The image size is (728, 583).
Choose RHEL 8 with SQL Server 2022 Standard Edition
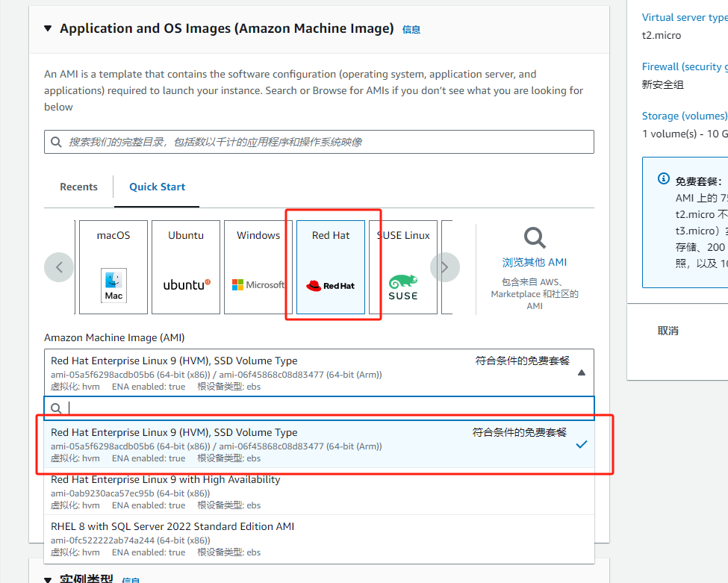click(x=319, y=539)
